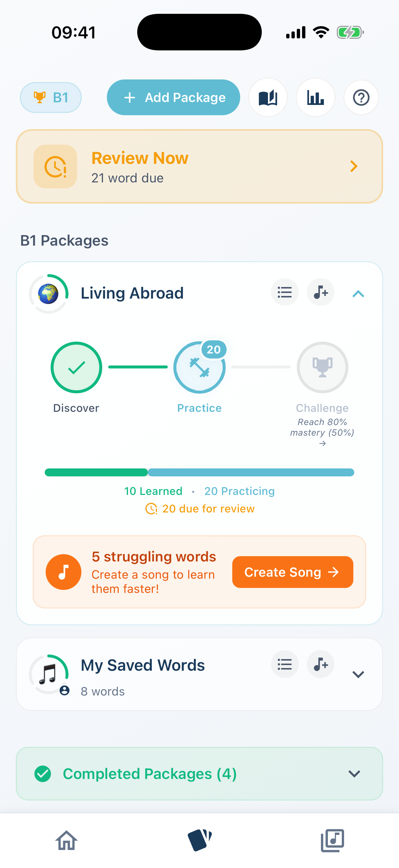Select the locked Challenge trophy step
399x868 pixels.
coord(322,367)
